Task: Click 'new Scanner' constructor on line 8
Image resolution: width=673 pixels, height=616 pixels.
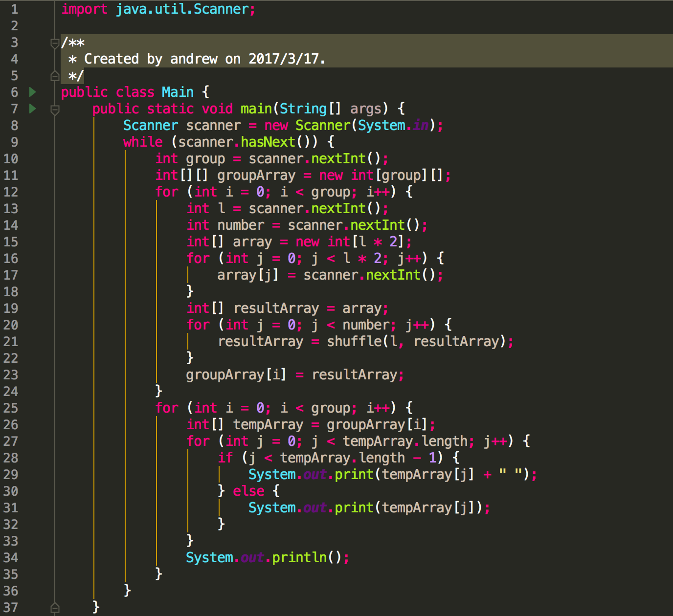Action: (x=307, y=126)
